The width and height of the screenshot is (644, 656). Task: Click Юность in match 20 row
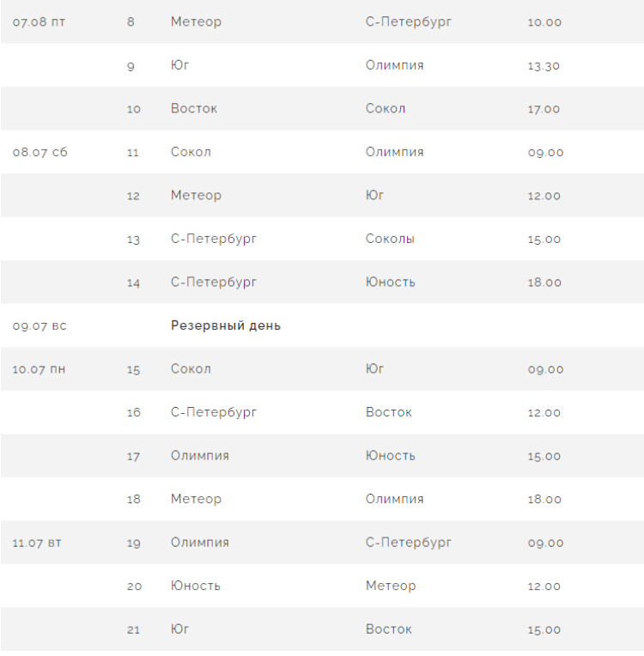(196, 586)
